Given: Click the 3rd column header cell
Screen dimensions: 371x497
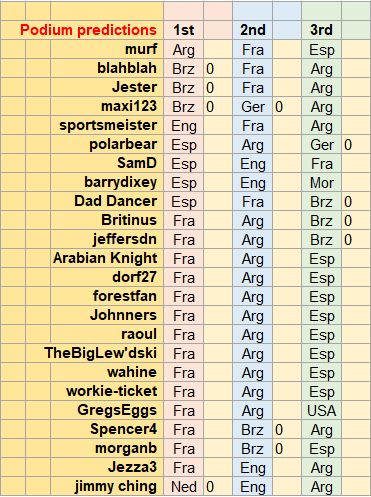Looking at the screenshot, I should [321, 30].
